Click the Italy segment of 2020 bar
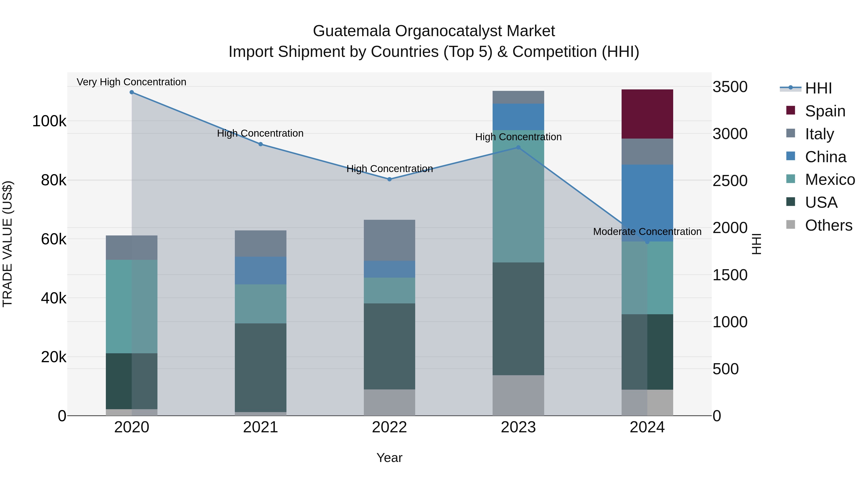The width and height of the screenshot is (868, 488). pos(132,248)
